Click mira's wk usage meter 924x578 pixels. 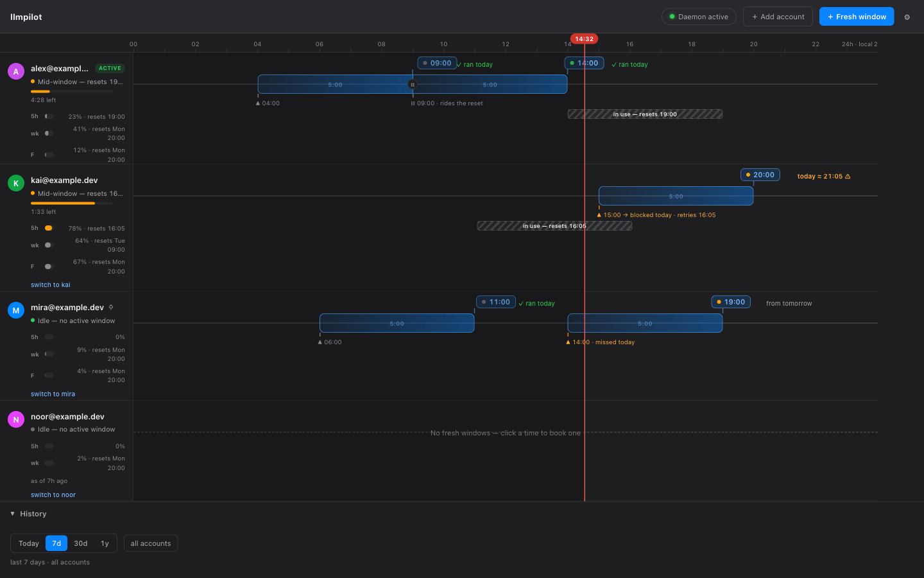tap(49, 354)
